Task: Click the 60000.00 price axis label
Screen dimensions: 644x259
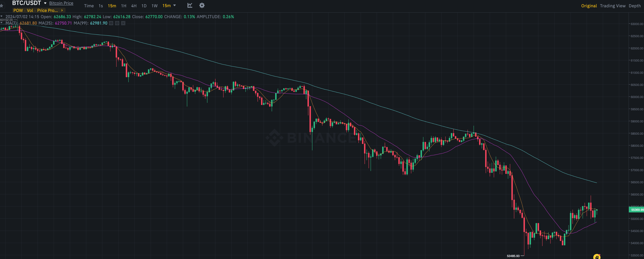Action: [637, 97]
